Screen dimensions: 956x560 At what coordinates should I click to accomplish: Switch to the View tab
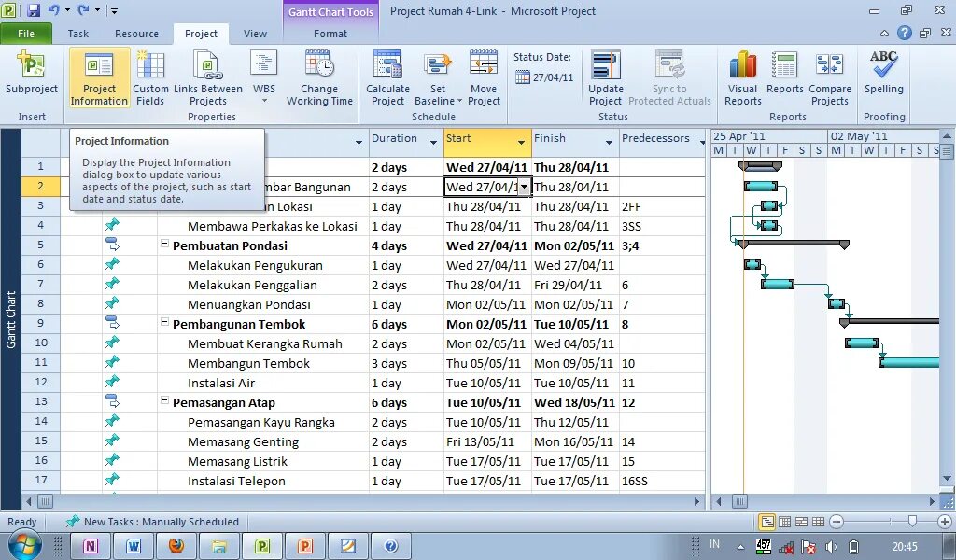click(x=255, y=34)
